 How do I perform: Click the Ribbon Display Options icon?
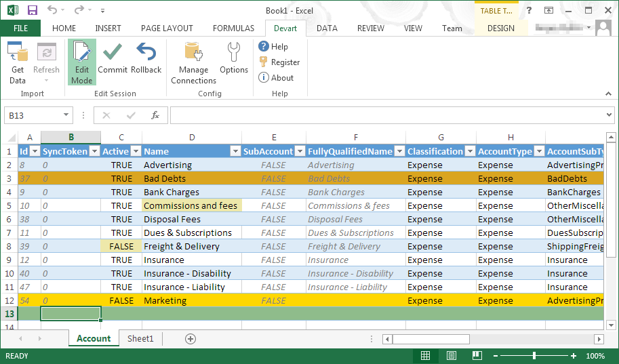tap(548, 11)
